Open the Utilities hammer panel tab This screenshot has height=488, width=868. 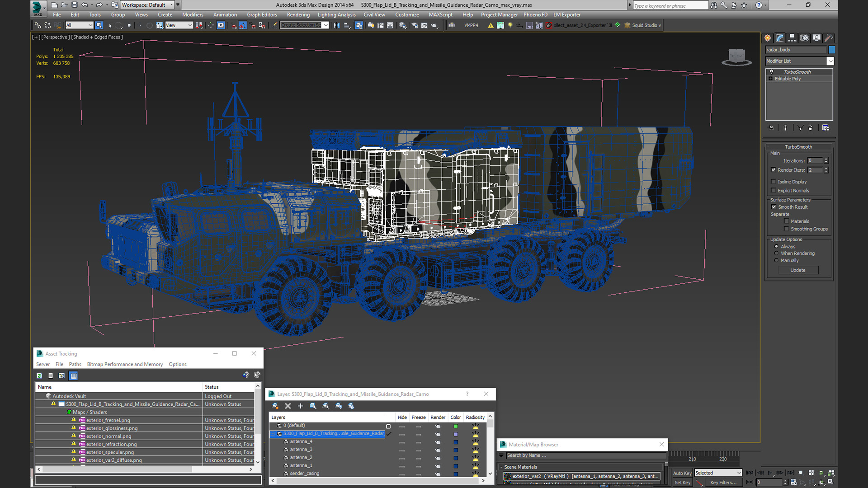828,38
